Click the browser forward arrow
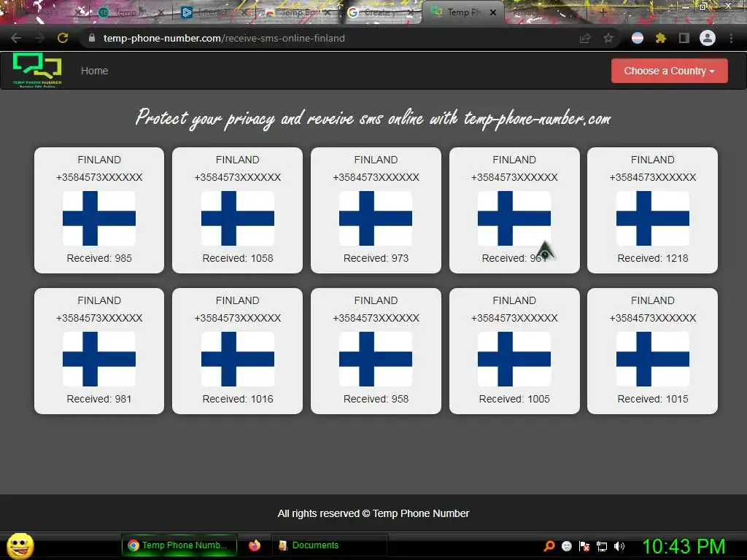Viewport: 747px width, 560px height. (39, 38)
